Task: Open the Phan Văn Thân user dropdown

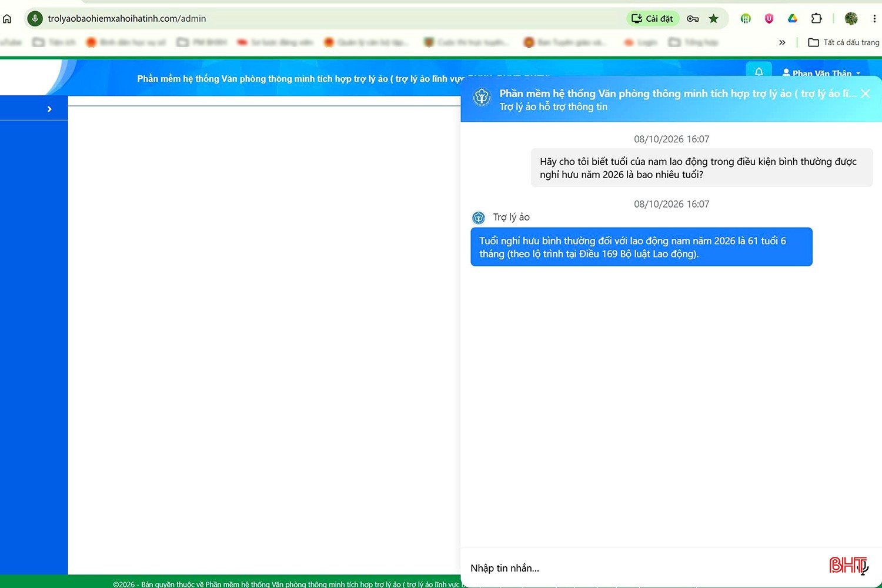Action: [x=821, y=73]
